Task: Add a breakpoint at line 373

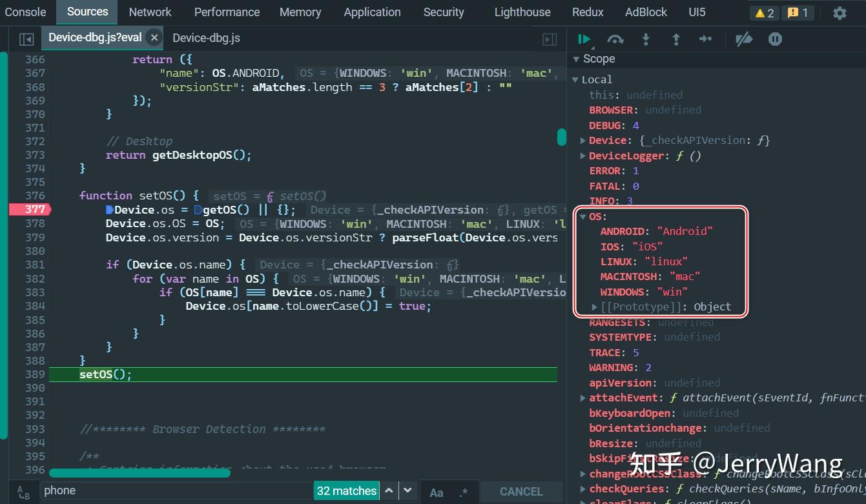Action: pyautogui.click(x=35, y=155)
